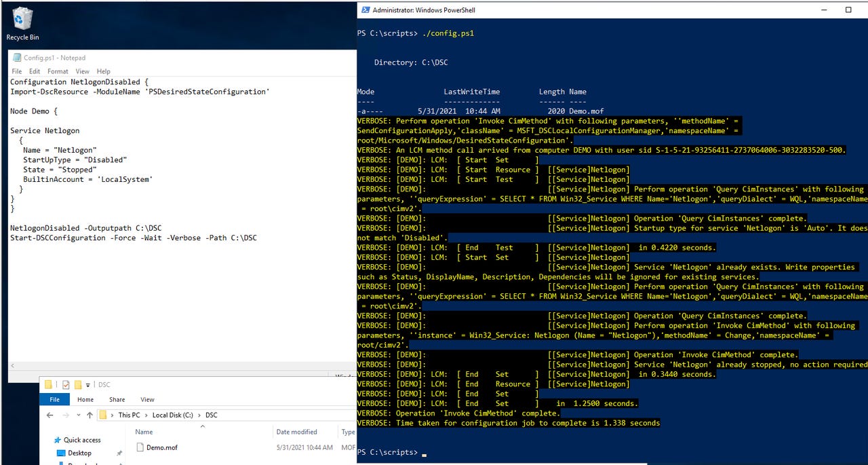The height and width of the screenshot is (465, 868).
Task: Expand the breadcrumb chevron after Local Disk (C:)
Action: [199, 415]
